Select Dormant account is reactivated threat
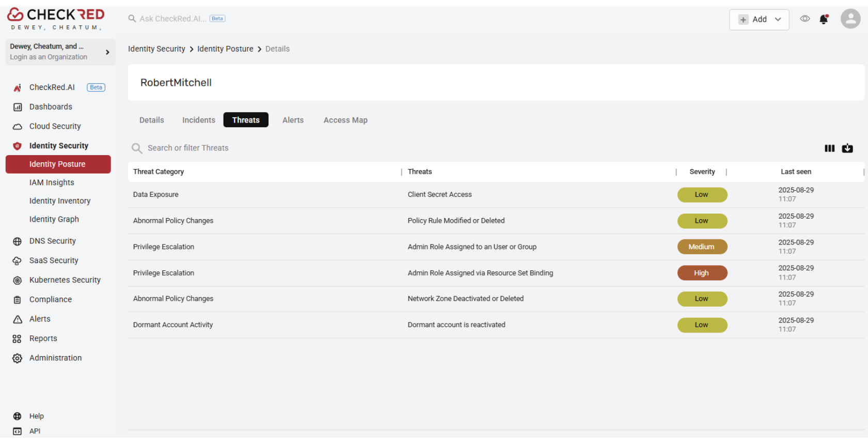 (x=456, y=325)
